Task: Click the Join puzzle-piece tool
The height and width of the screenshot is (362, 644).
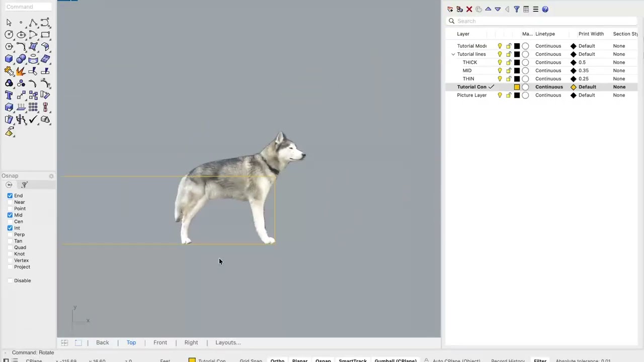Action: tap(9, 71)
